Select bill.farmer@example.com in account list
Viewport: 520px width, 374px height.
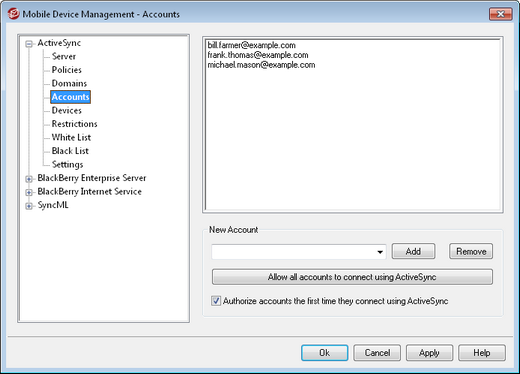click(252, 45)
